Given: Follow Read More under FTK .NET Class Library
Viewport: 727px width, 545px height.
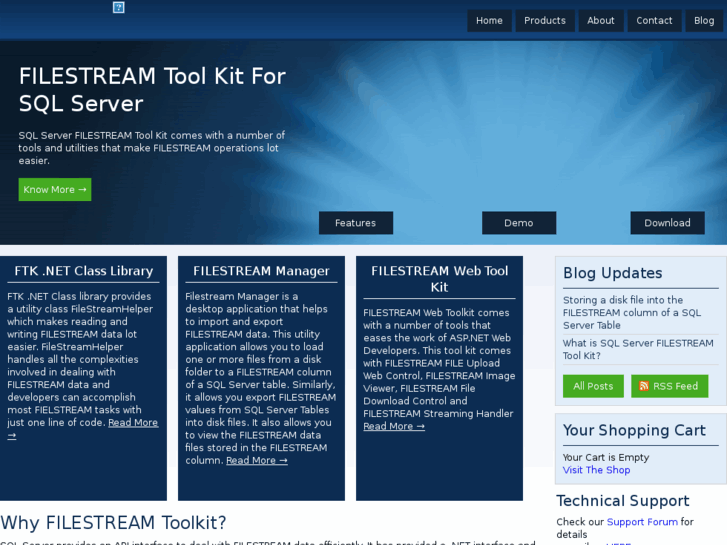Looking at the screenshot, I should [x=132, y=423].
